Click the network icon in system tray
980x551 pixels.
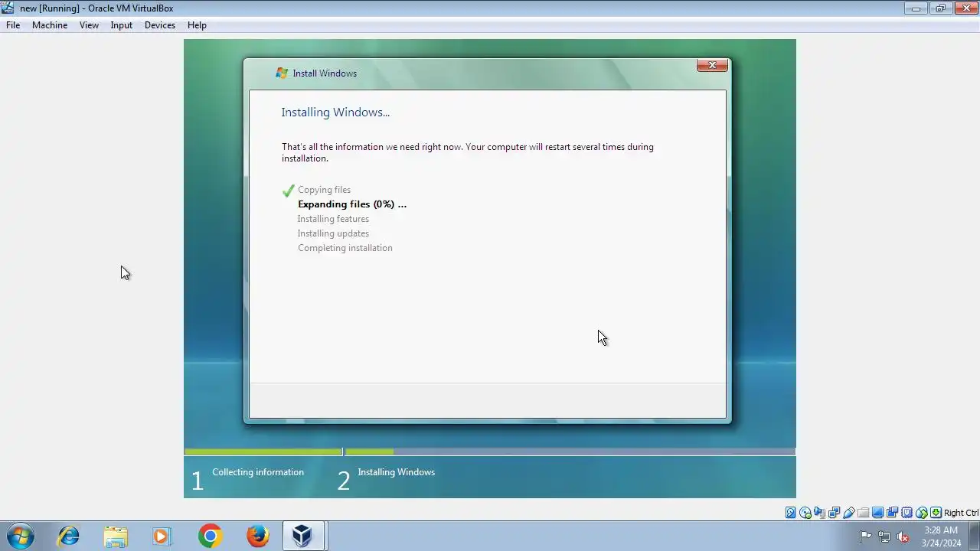pos(884,536)
